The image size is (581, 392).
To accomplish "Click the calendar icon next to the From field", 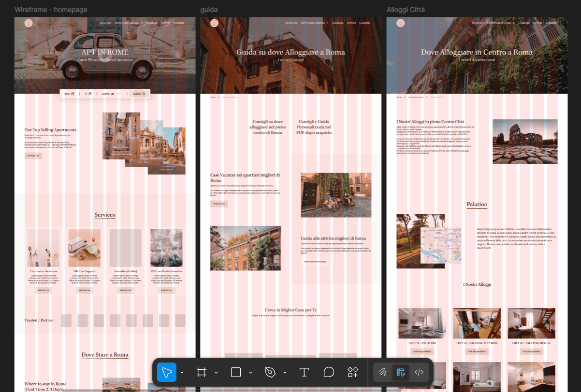I will click(x=73, y=93).
